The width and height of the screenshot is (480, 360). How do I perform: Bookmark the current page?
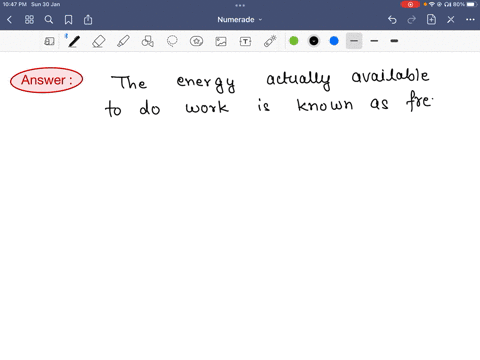(68, 20)
